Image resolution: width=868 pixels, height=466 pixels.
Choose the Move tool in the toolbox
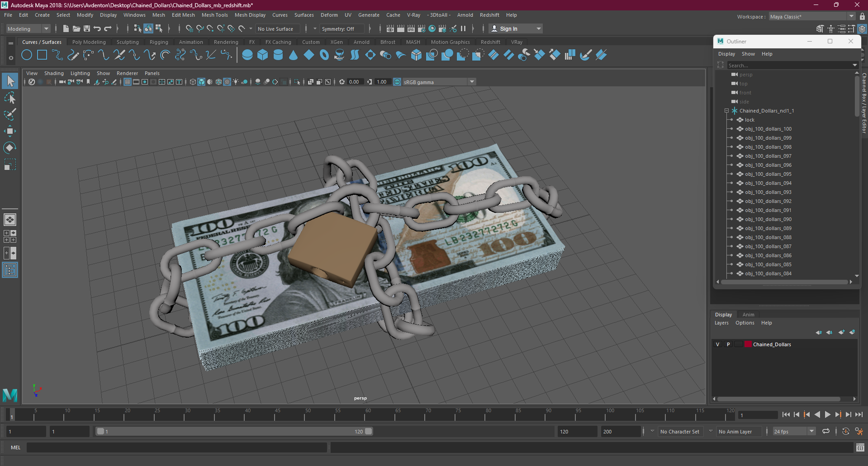click(x=10, y=131)
